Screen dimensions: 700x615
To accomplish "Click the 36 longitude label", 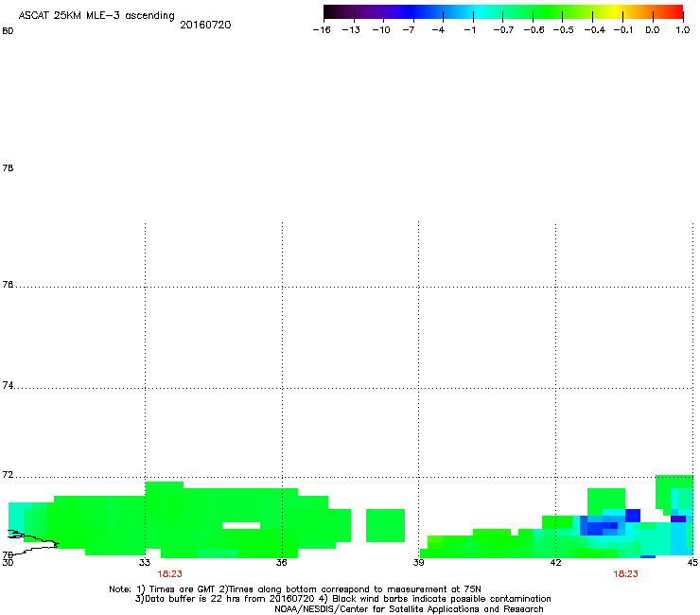I will click(x=281, y=562).
